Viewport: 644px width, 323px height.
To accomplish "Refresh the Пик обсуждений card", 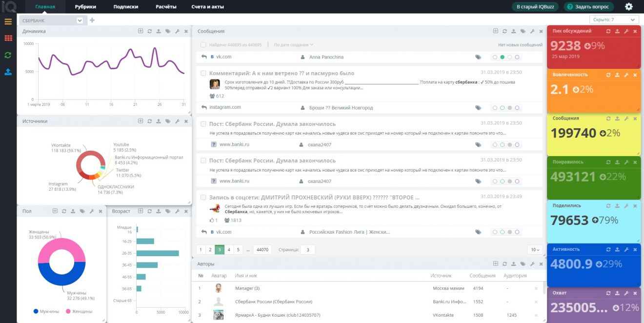I will point(608,31).
